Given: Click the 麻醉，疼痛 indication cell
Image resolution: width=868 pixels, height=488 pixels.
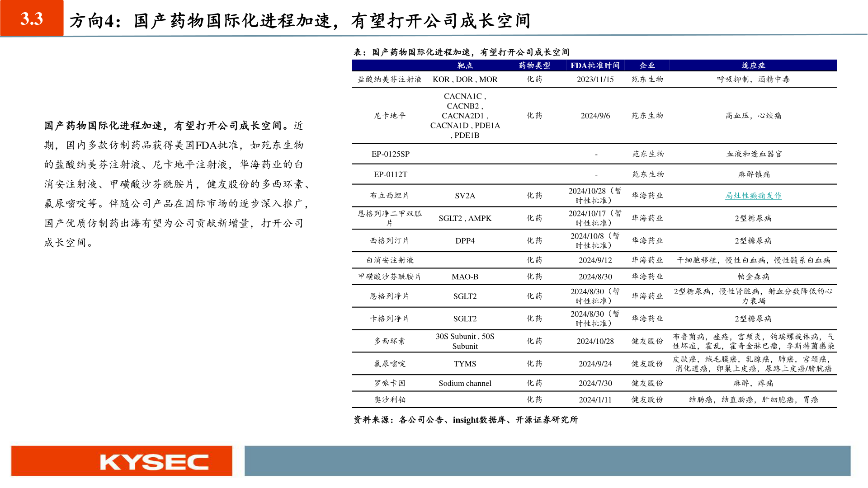Looking at the screenshot, I should pos(753,383).
